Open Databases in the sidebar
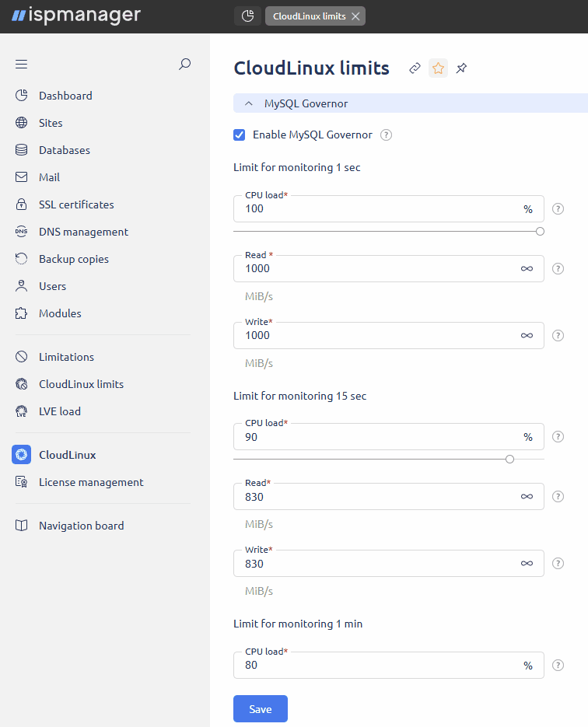Screen dimensions: 588x727 [x=65, y=150]
